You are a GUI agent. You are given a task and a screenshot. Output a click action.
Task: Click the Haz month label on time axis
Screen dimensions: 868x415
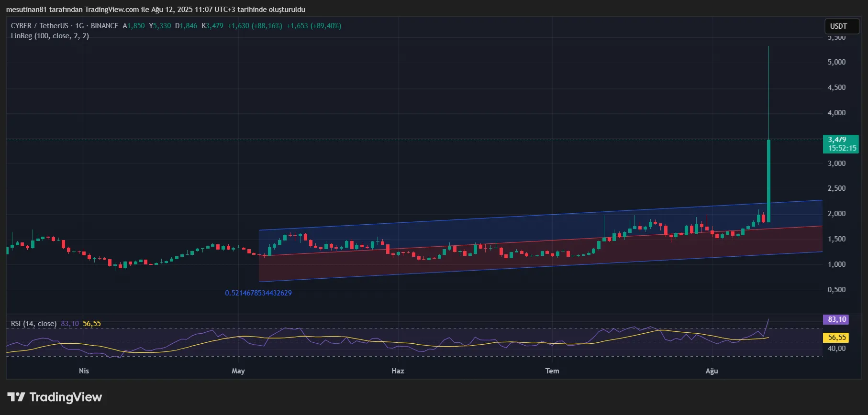tap(398, 371)
